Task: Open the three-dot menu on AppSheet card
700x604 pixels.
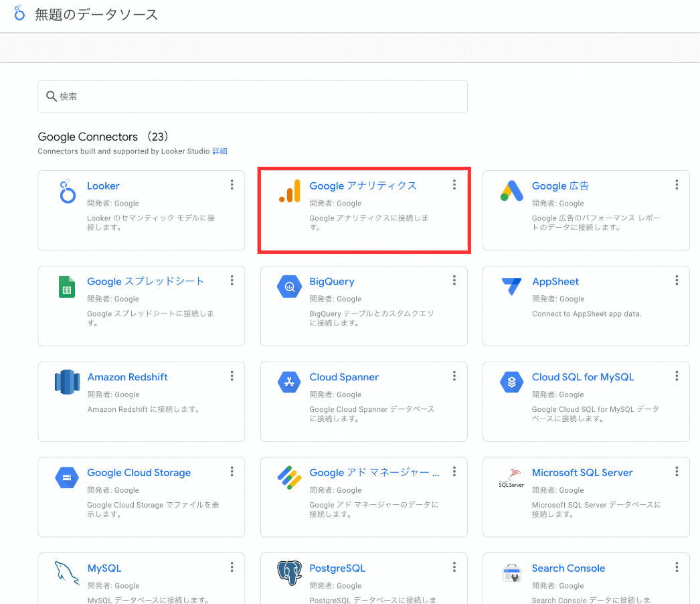Action: click(677, 281)
